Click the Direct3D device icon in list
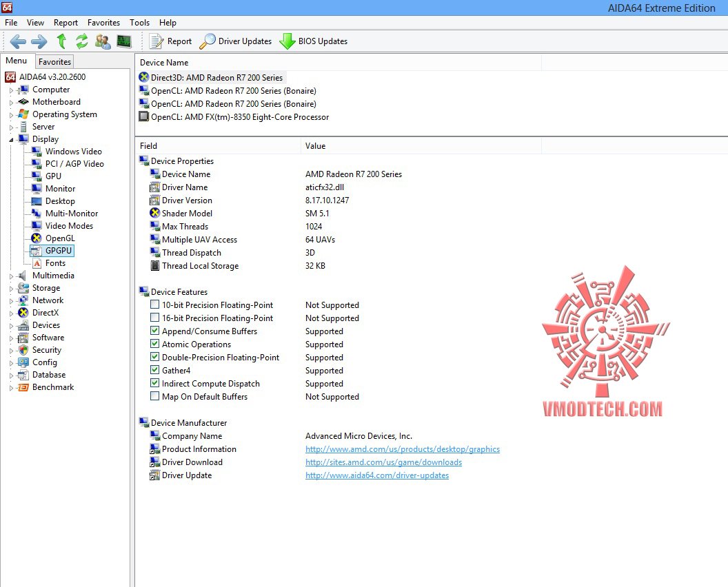The width and height of the screenshot is (728, 587). tap(144, 77)
